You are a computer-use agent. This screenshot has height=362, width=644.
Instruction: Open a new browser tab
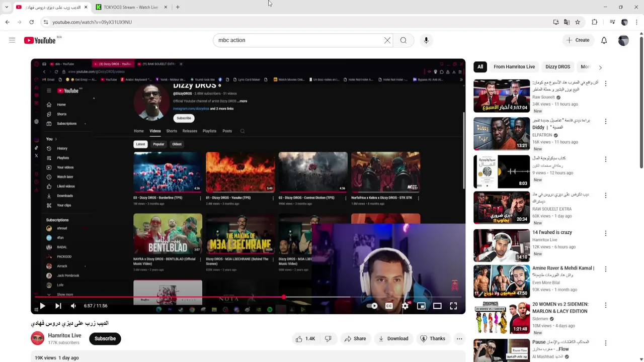(178, 7)
